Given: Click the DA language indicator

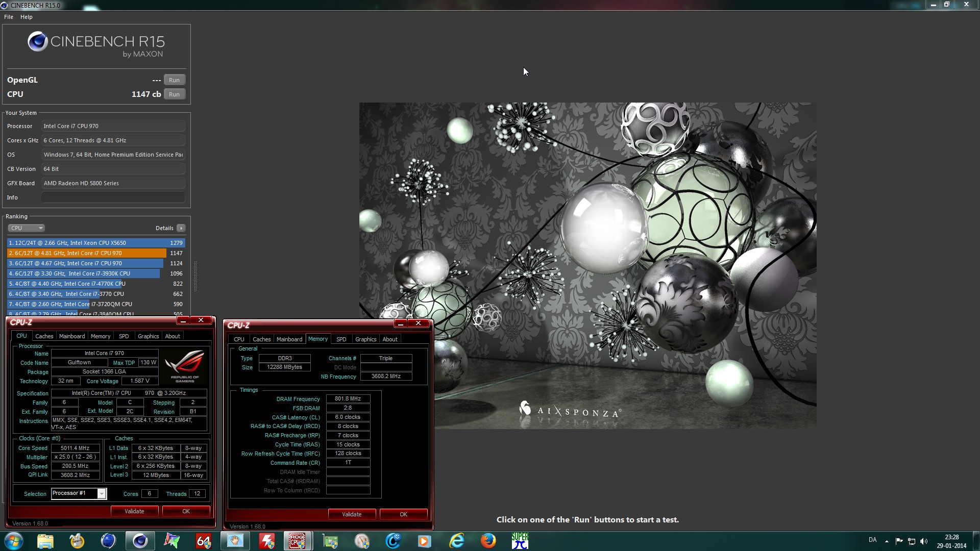Looking at the screenshot, I should coord(872,540).
